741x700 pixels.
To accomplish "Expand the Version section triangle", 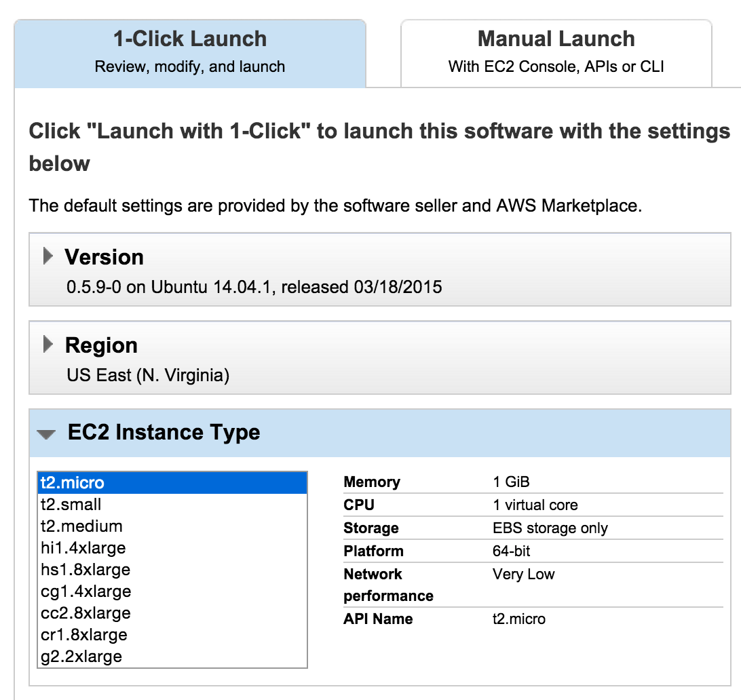I will pos(47,256).
